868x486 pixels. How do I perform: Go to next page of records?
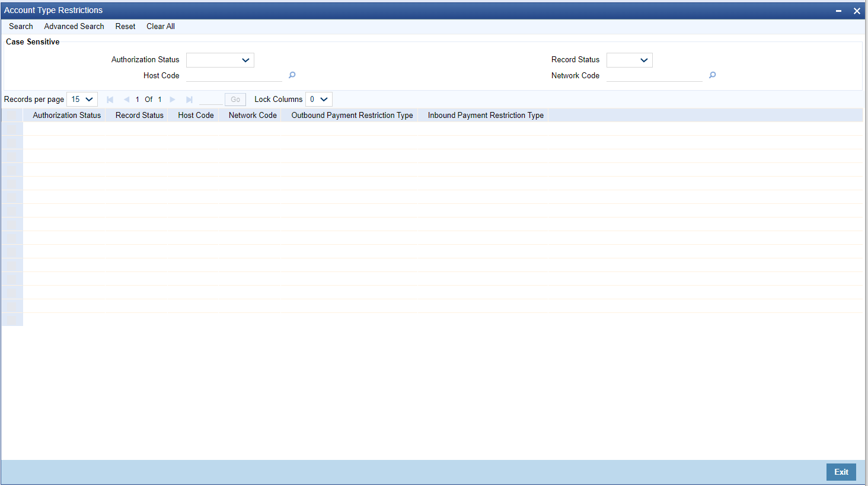pos(173,100)
